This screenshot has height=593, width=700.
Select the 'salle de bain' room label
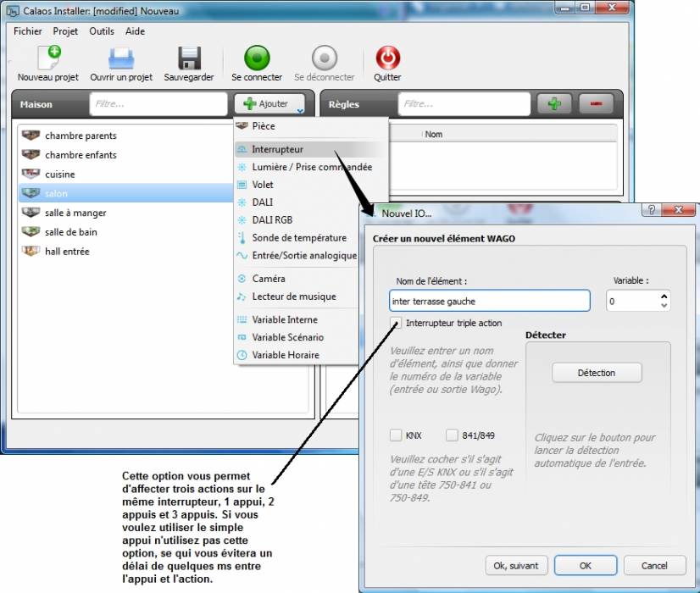click(x=70, y=232)
